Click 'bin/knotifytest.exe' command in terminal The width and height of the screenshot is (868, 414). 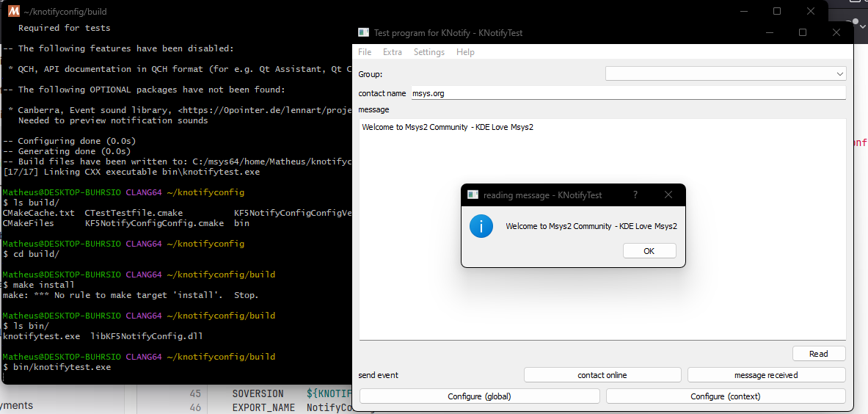(62, 367)
